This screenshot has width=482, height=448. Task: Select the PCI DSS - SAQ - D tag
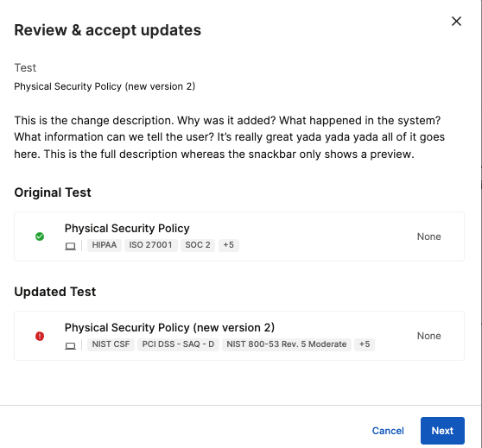click(178, 344)
